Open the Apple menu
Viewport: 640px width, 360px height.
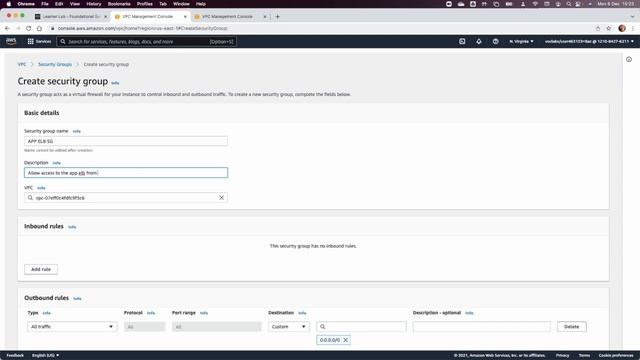pyautogui.click(x=9, y=4)
